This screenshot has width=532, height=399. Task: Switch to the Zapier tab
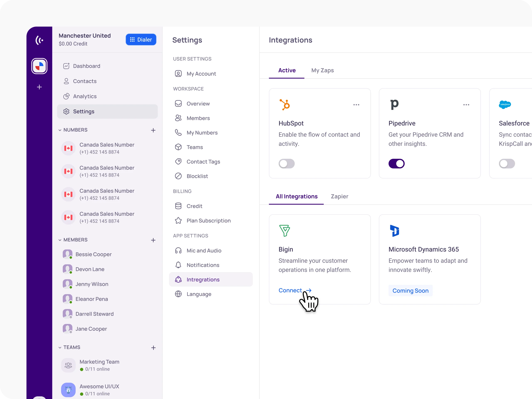(339, 197)
